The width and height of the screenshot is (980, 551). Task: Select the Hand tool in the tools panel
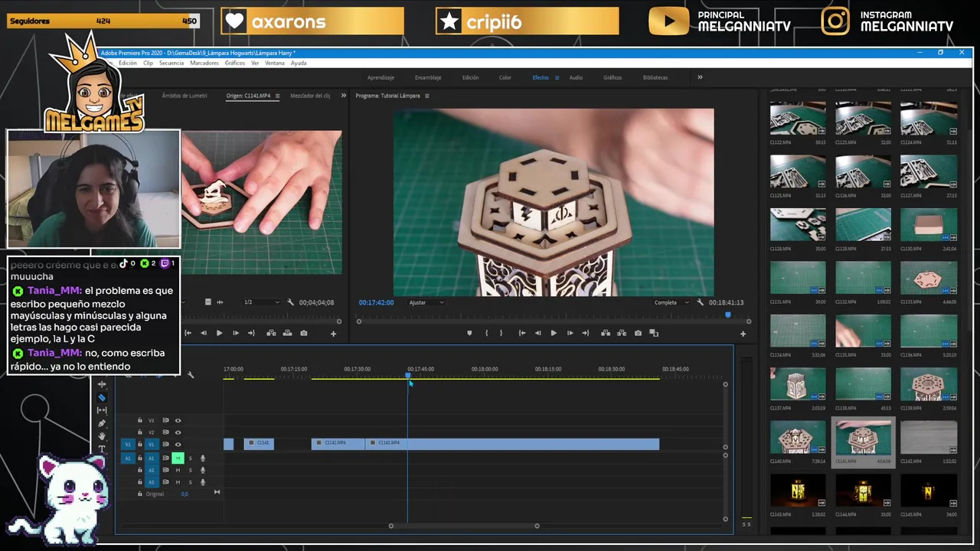(x=102, y=436)
